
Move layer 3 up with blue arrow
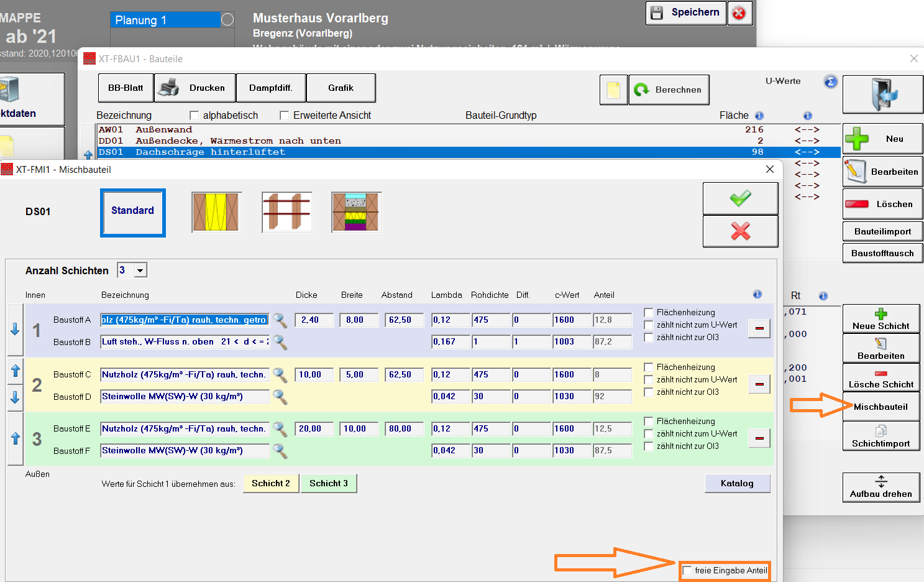coord(16,438)
